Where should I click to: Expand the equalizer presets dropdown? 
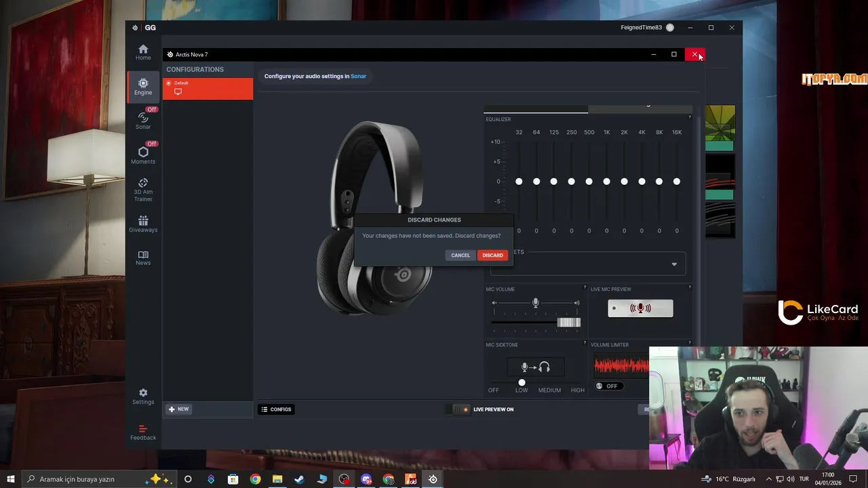588,264
